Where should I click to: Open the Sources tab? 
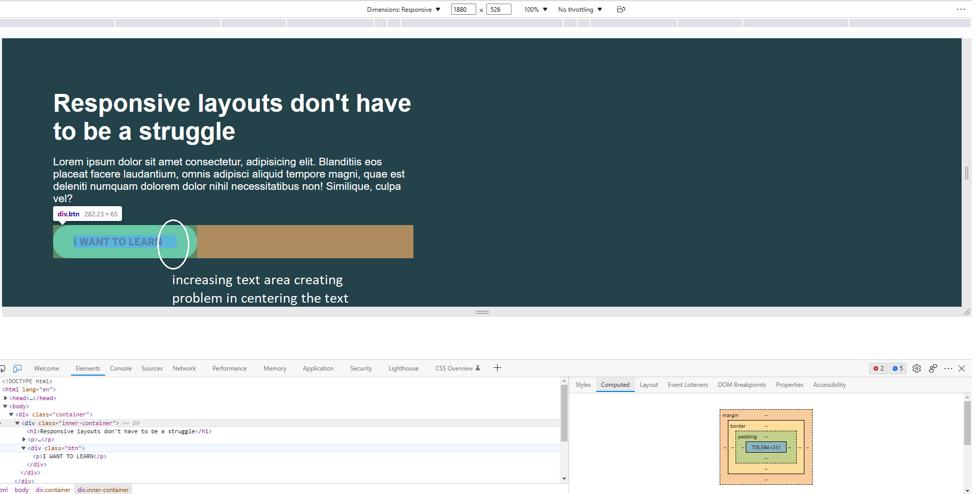click(x=152, y=368)
